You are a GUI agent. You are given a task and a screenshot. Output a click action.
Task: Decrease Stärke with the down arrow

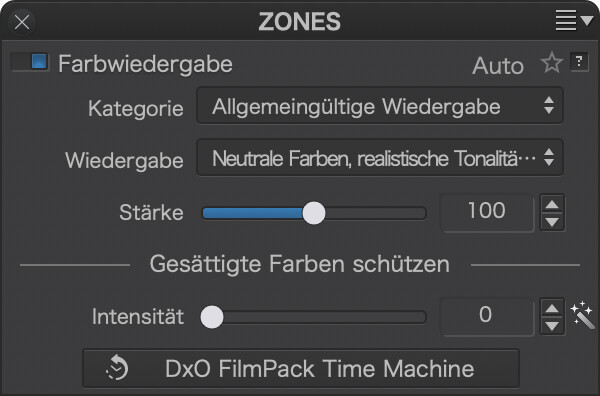tap(552, 222)
